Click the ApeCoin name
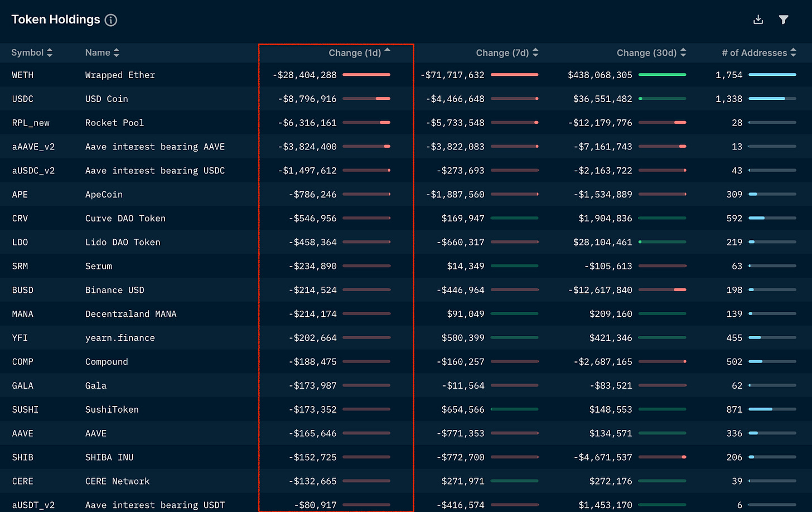 click(x=104, y=195)
